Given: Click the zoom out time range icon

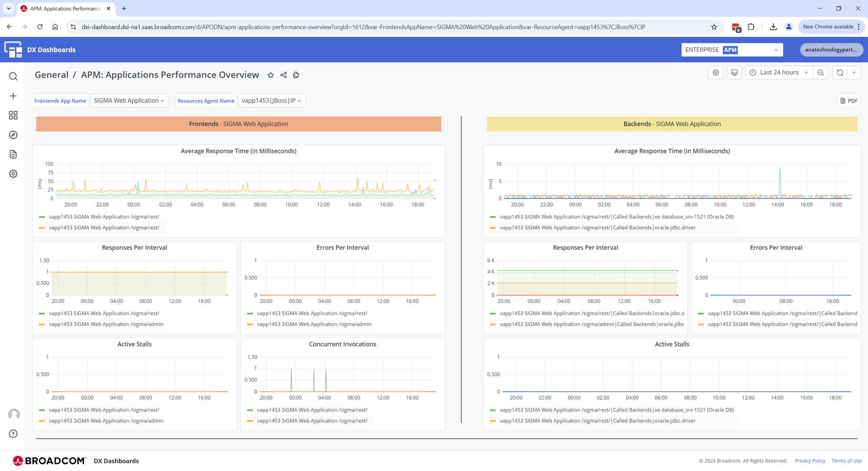Looking at the screenshot, I should click(820, 72).
